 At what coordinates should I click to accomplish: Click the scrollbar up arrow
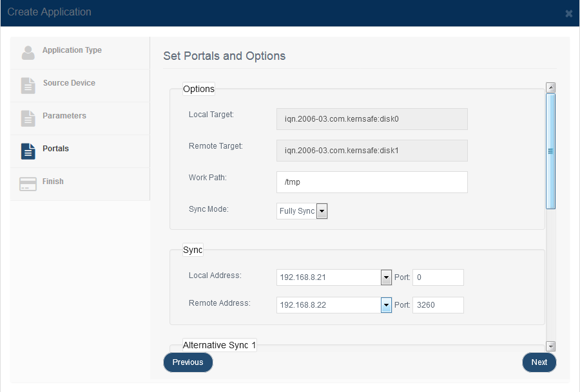(x=551, y=88)
